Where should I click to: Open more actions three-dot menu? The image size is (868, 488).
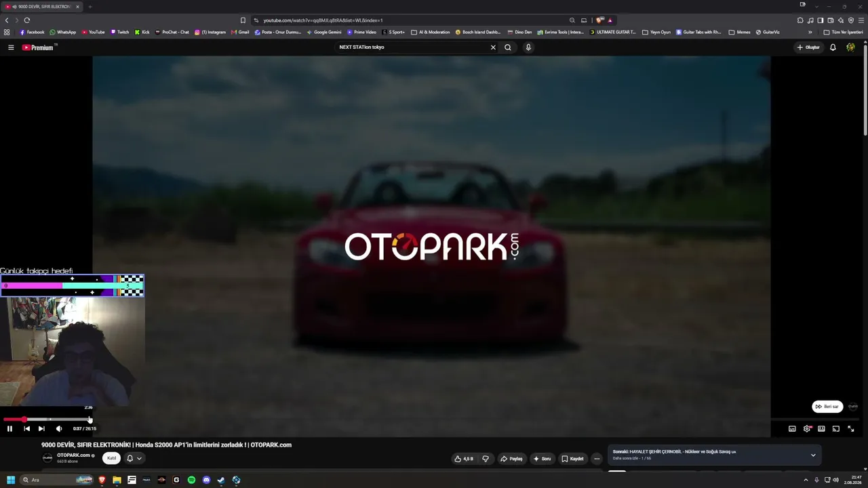[x=597, y=459]
